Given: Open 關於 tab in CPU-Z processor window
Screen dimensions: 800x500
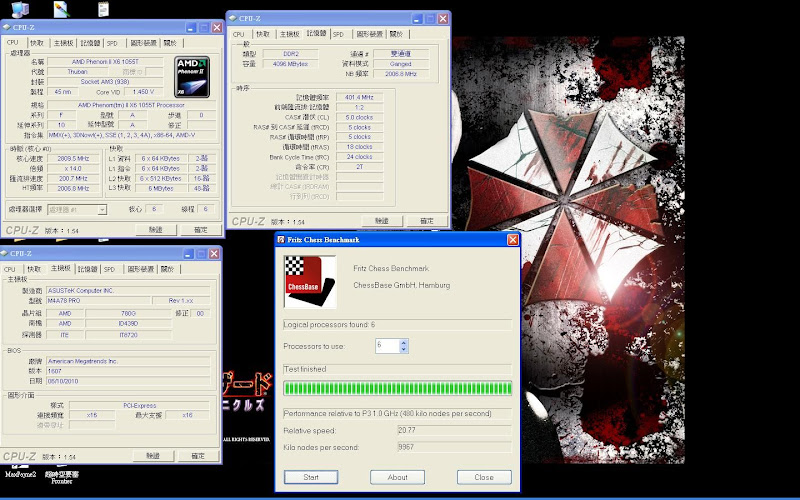Looking at the screenshot, I should coord(170,43).
